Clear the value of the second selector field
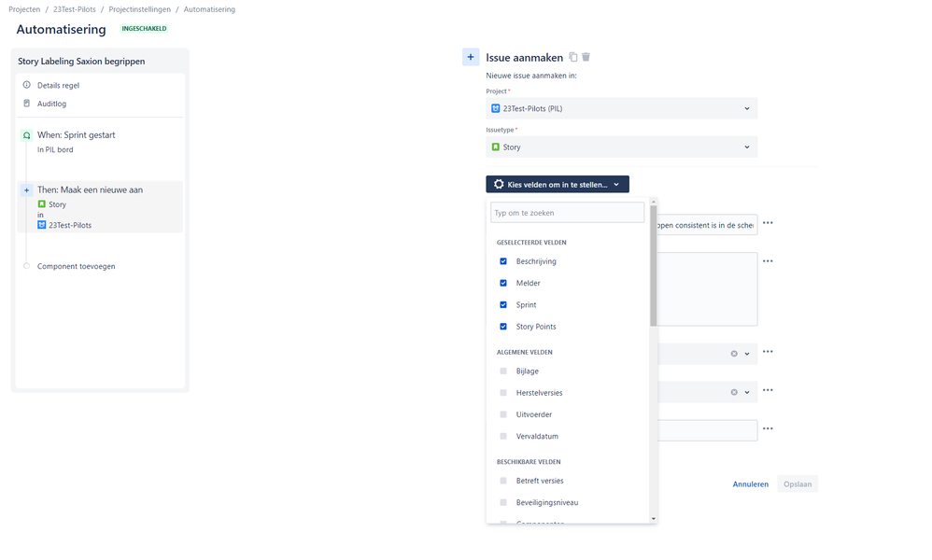Screen dimensions: 932x560 tap(734, 392)
